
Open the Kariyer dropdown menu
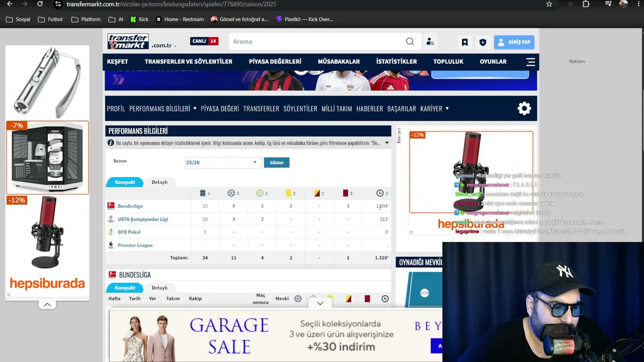pos(435,109)
